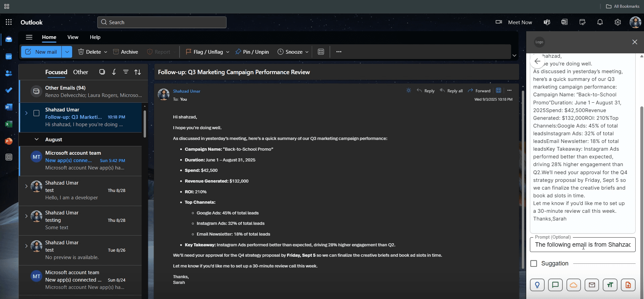
Task: Click the Search mailbox field
Action: tap(162, 22)
